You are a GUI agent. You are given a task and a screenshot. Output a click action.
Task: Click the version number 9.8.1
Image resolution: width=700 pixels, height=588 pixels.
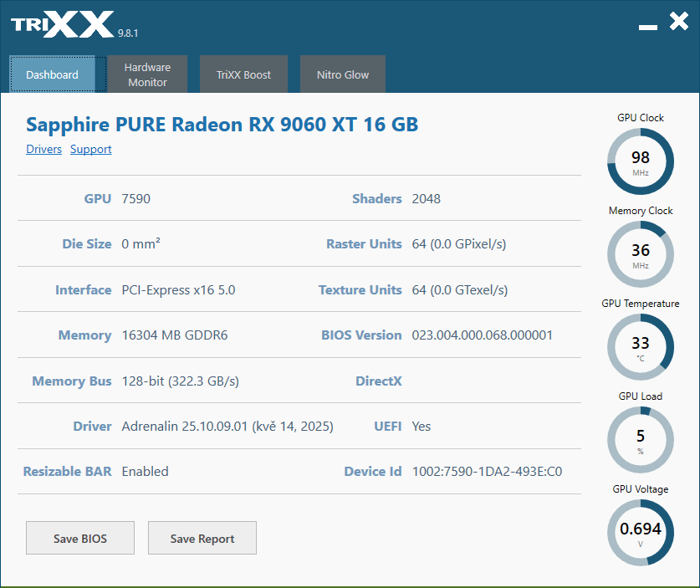coord(128,33)
